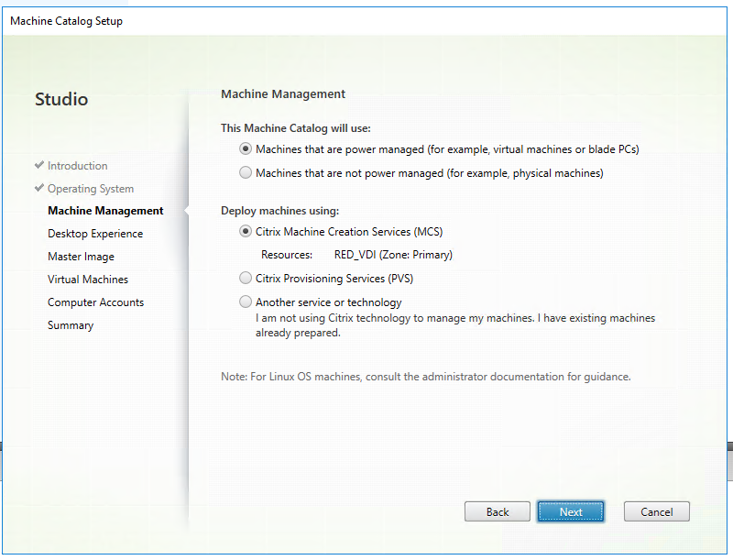Open the Master Image step
This screenshot has width=733, height=560.
(81, 256)
